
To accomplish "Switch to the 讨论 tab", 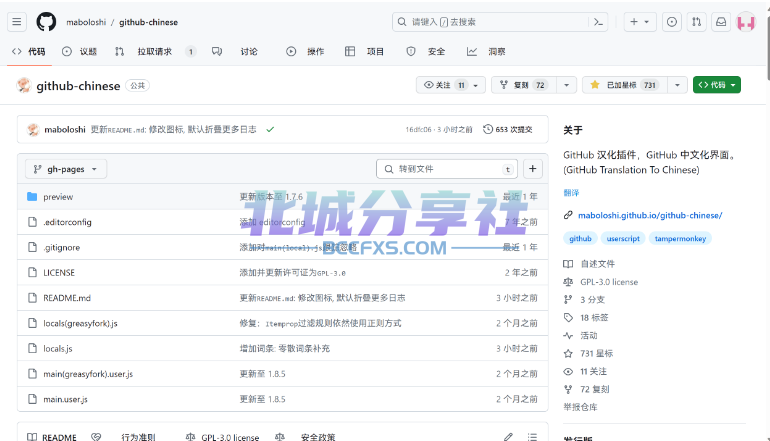I will click(235, 52).
